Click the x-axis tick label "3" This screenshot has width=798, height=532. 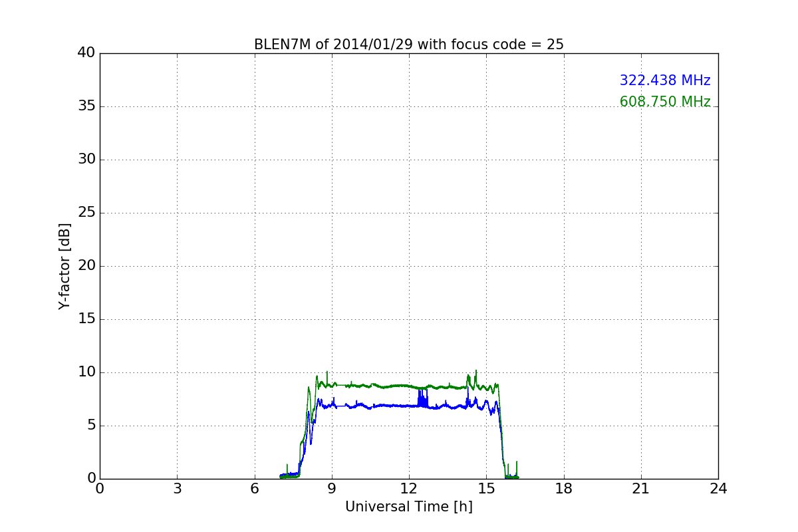[177, 489]
